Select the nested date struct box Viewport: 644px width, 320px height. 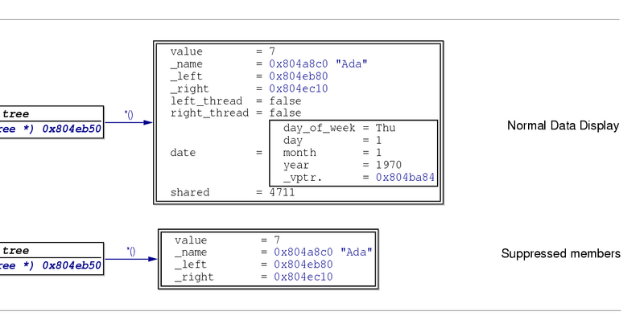(x=353, y=153)
